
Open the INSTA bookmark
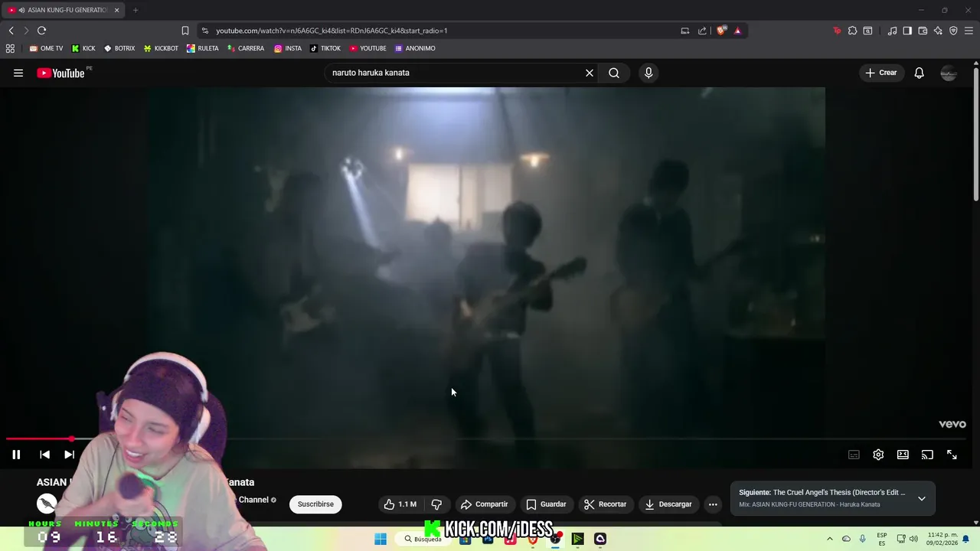click(288, 48)
